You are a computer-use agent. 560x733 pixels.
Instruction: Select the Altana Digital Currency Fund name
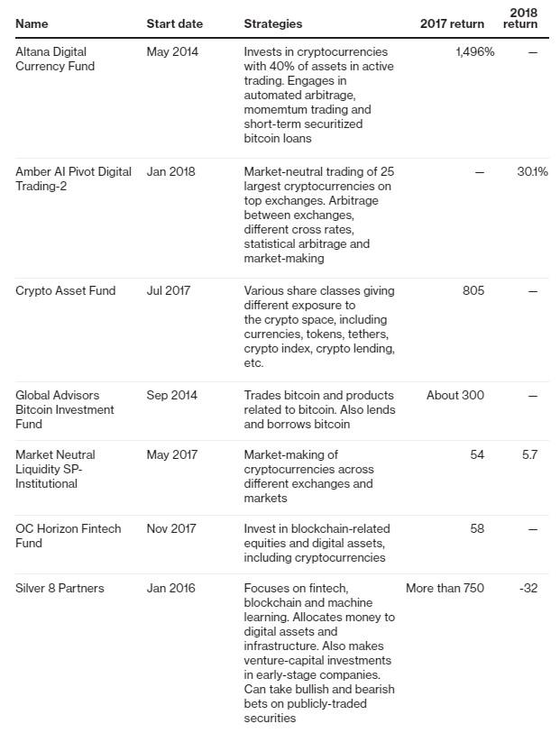55,59
